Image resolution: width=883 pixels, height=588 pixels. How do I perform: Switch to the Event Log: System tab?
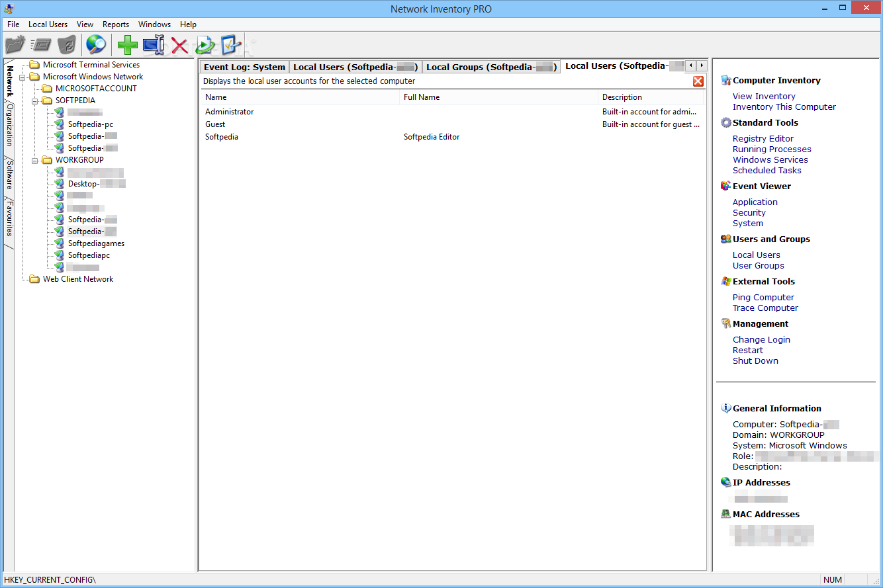click(x=244, y=67)
